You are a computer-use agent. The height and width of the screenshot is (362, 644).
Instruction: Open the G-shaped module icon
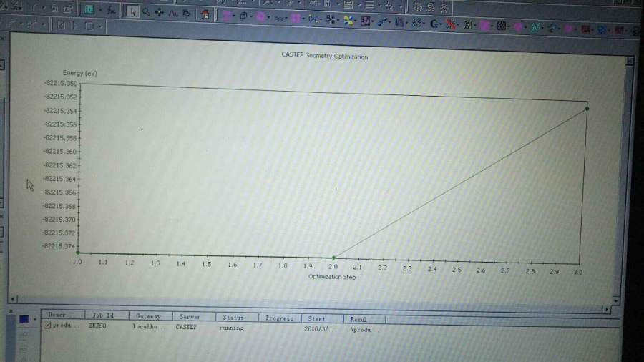434,24
